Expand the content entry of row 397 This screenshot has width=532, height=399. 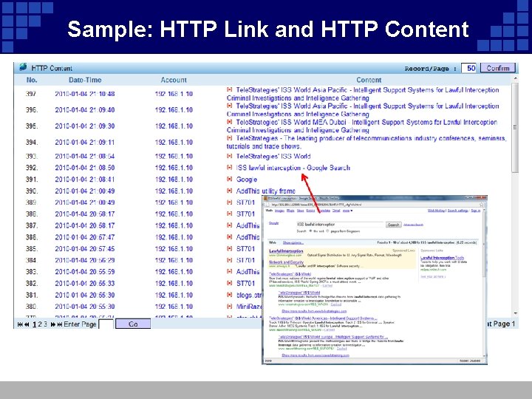pyautogui.click(x=230, y=89)
